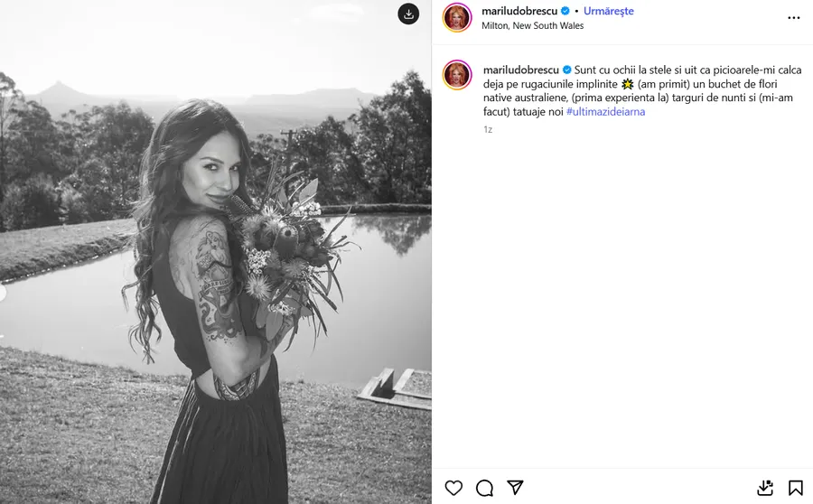Click the avatar beside the caption

click(457, 75)
